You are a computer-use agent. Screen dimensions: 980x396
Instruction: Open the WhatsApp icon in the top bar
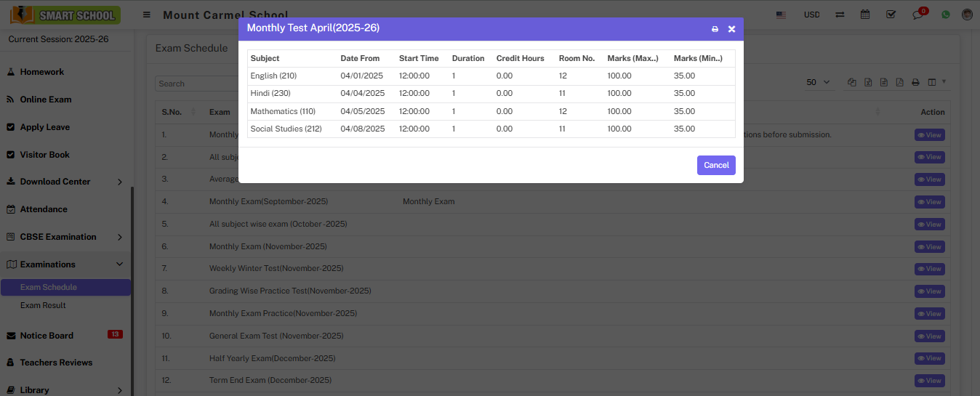tap(945, 15)
